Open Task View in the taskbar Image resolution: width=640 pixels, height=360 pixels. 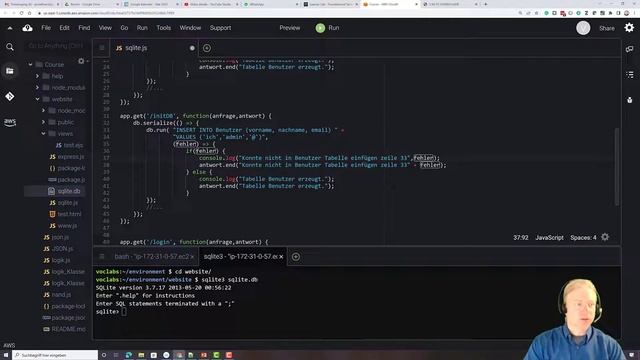click(x=116, y=355)
